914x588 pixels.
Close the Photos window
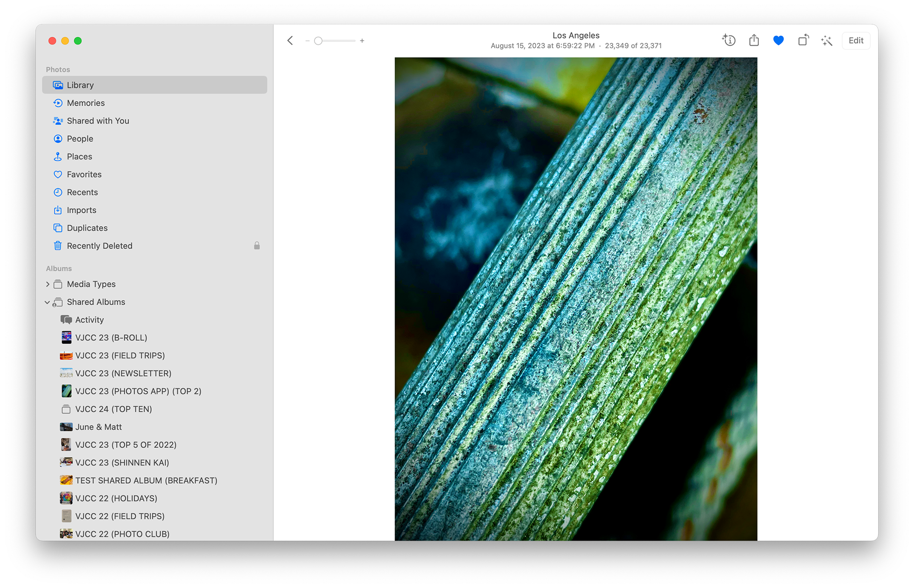[x=52, y=41]
